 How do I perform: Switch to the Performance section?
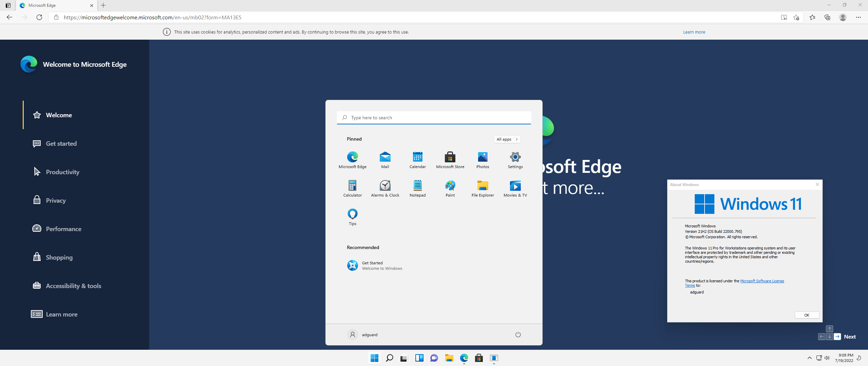57,229
